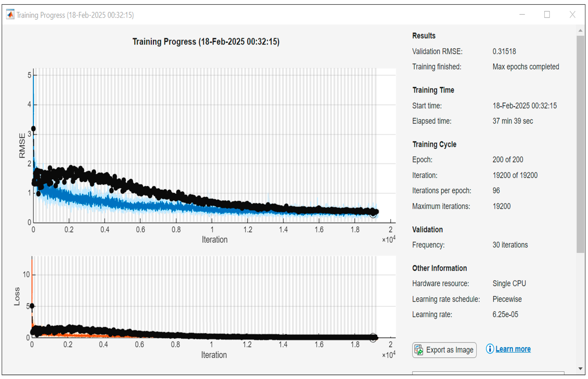Click the 'Validation' section heading
The width and height of the screenshot is (588, 379).
(x=427, y=230)
